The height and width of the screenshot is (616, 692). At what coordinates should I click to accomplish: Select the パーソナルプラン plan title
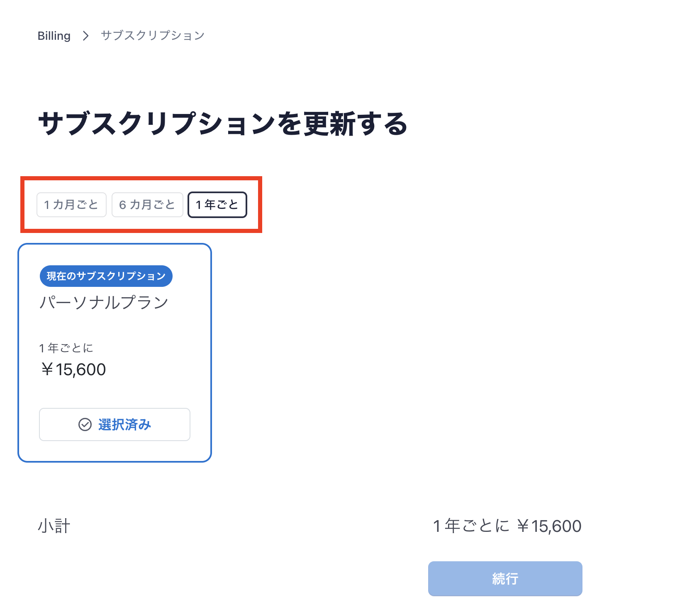coord(104,303)
